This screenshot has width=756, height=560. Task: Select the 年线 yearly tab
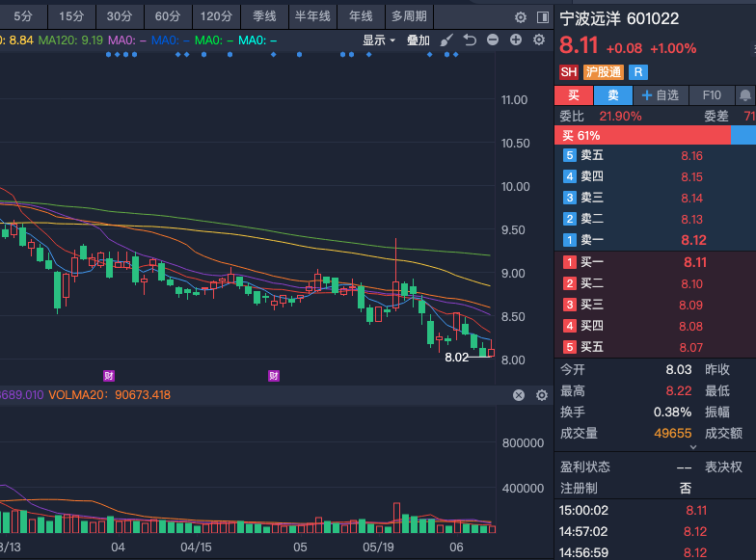coord(361,16)
